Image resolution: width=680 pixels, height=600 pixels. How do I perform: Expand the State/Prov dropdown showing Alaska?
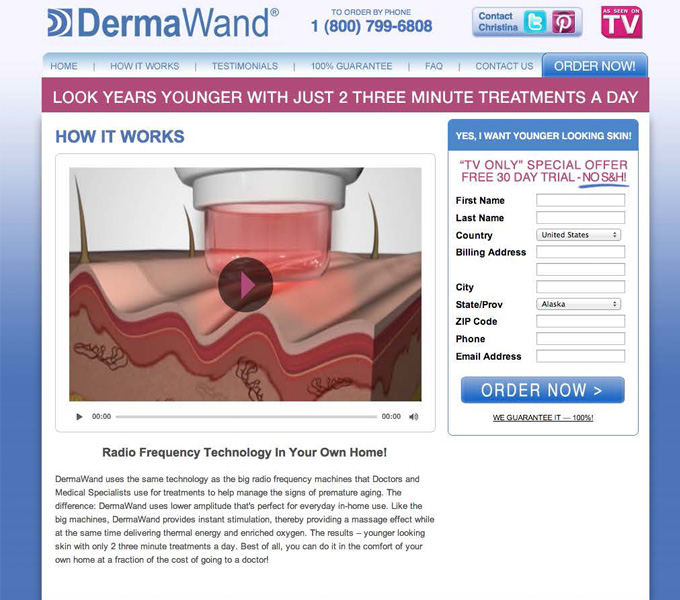[x=579, y=304]
